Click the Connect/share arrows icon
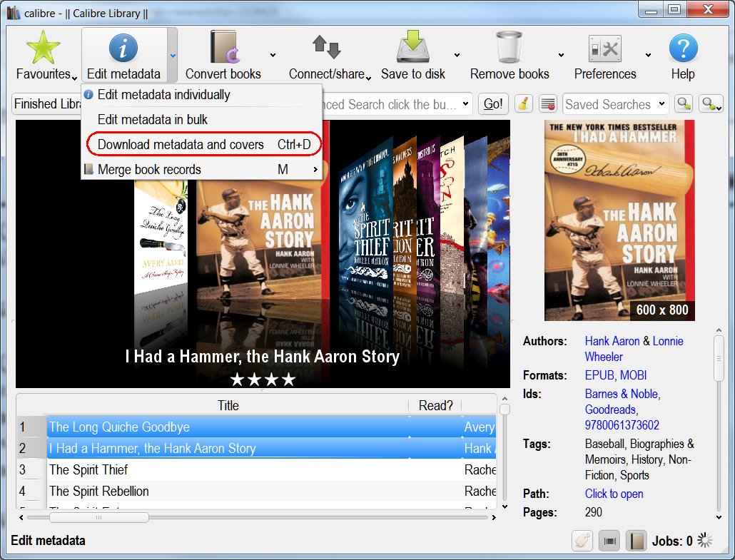 (x=326, y=47)
